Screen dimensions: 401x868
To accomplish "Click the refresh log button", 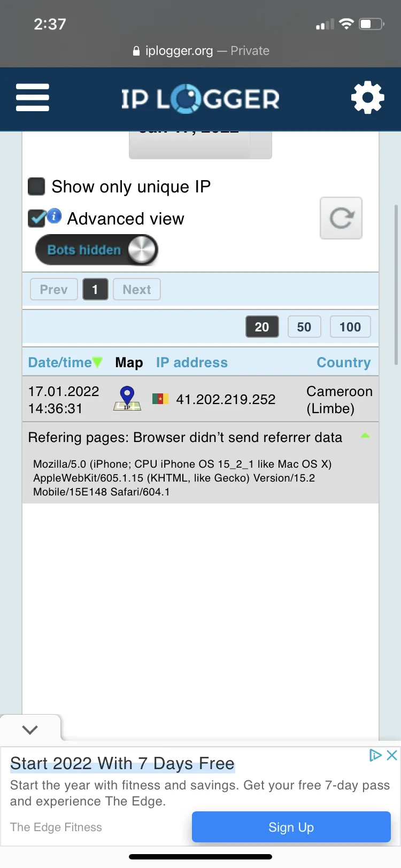I will tap(341, 218).
